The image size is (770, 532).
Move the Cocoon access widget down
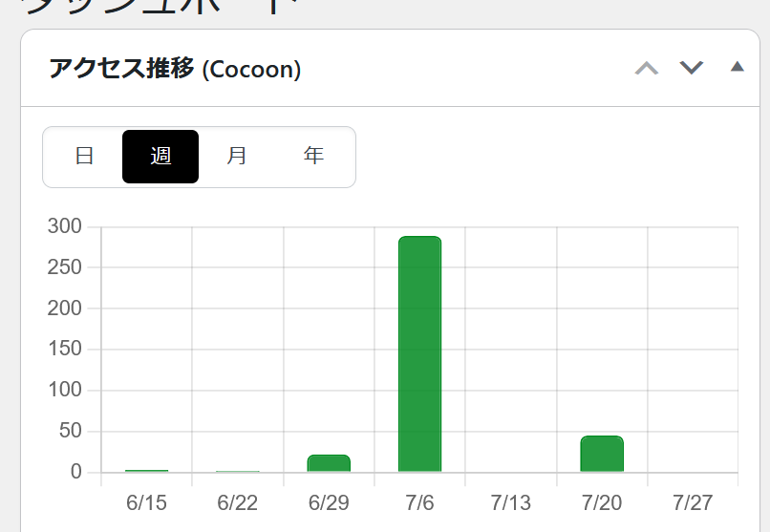coord(692,68)
